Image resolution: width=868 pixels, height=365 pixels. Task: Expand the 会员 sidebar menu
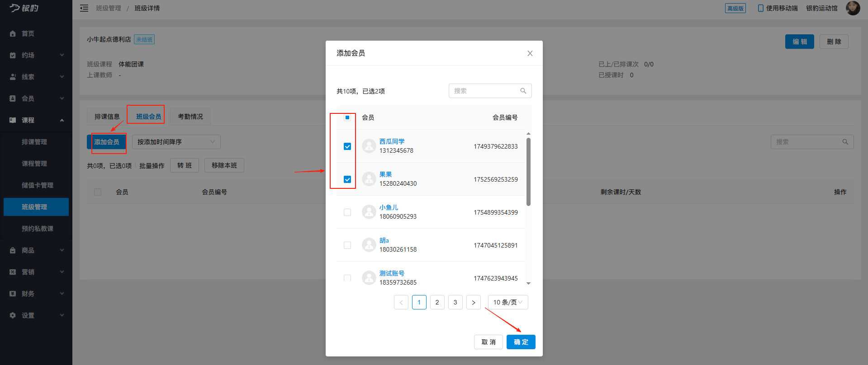pos(62,98)
